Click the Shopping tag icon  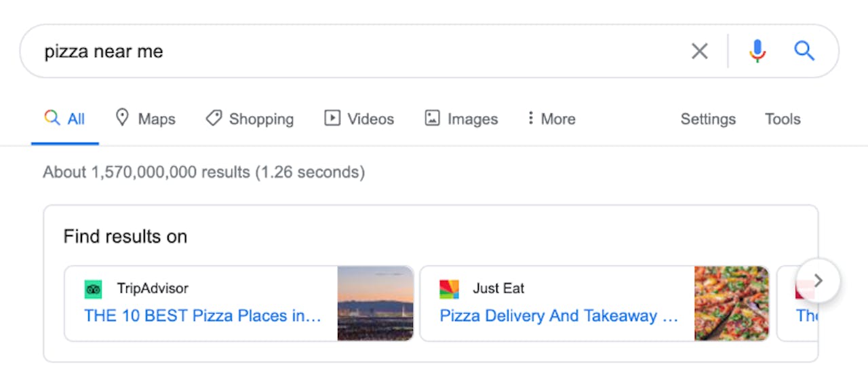point(214,119)
